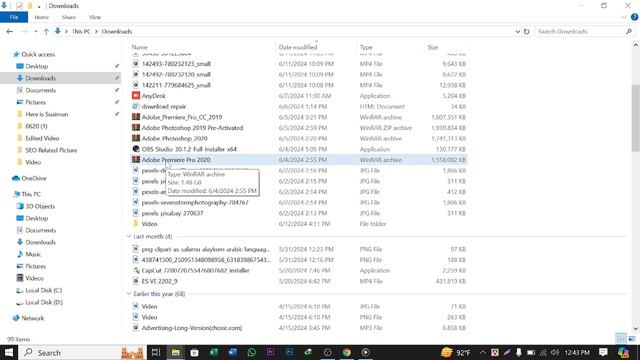The height and width of the screenshot is (360, 640).
Task: Go back with the left arrow
Action: 10,31
